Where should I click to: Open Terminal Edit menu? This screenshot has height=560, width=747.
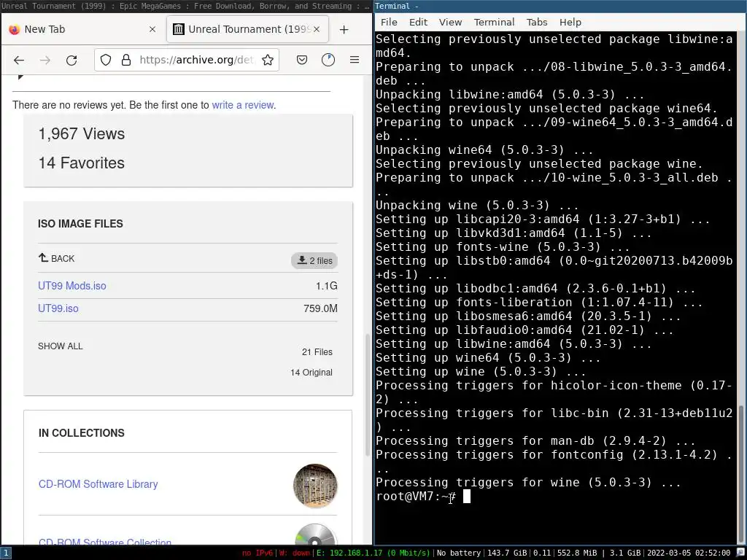click(x=418, y=23)
